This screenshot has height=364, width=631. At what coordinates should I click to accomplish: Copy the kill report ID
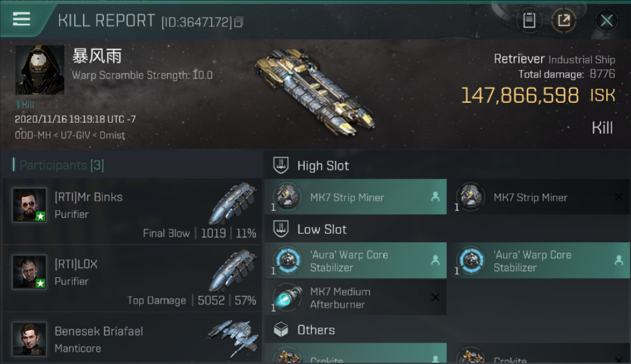tap(238, 22)
